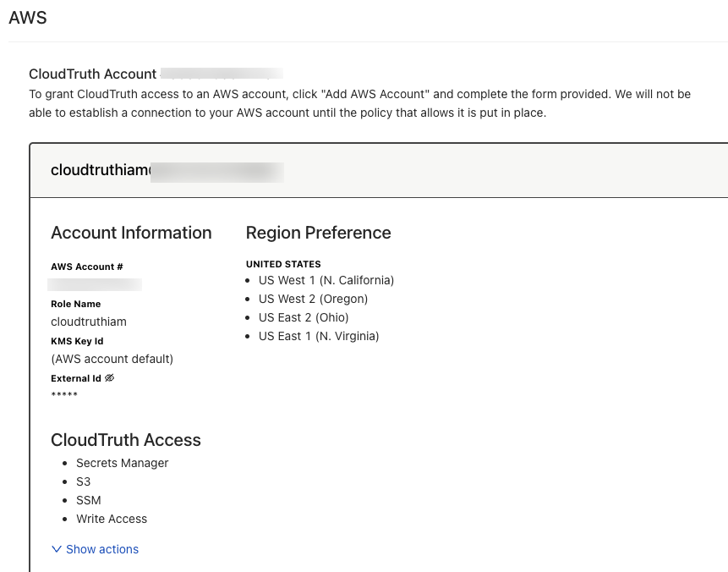Viewport: 728px width, 572px height.
Task: Select the AWS Account # label
Action: [x=87, y=267]
